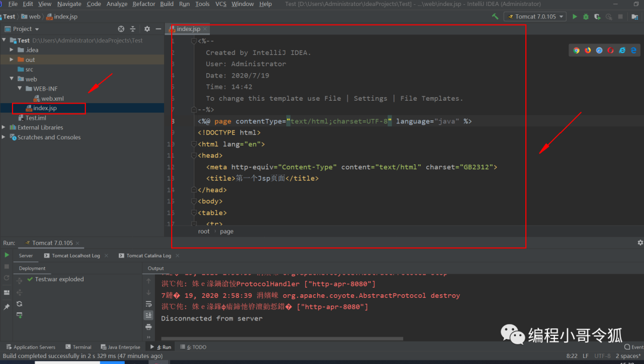The height and width of the screenshot is (364, 644).
Task: Select web.xml in the project tree
Action: [52, 98]
